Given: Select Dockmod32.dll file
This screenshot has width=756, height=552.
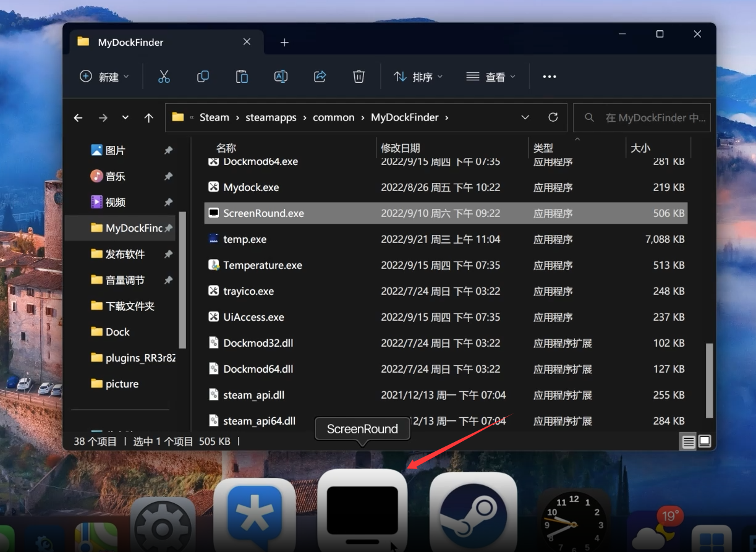Looking at the screenshot, I should click(x=258, y=343).
